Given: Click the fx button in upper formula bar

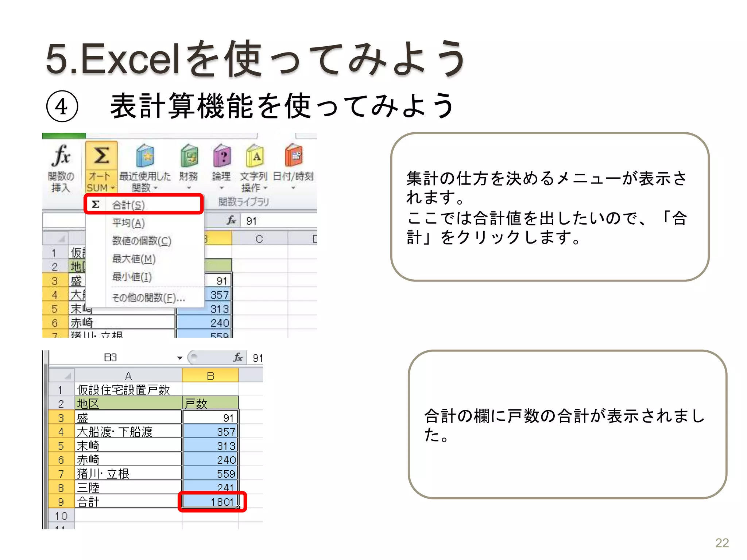Looking at the screenshot, I should [x=231, y=221].
